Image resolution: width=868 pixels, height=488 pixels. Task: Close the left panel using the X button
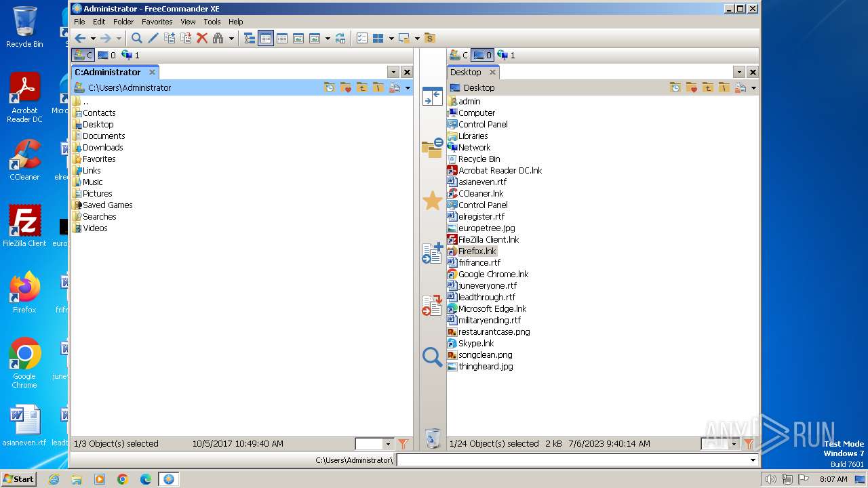pos(407,72)
